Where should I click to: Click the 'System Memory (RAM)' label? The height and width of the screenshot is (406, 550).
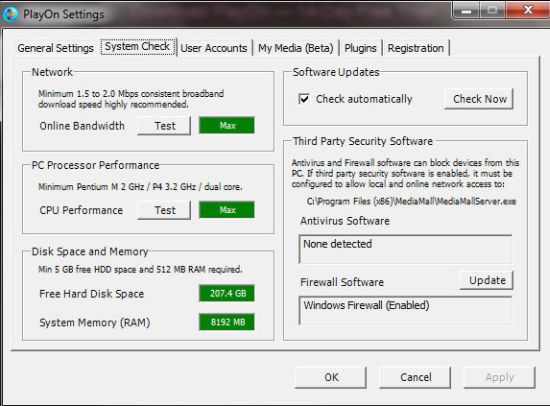point(95,322)
